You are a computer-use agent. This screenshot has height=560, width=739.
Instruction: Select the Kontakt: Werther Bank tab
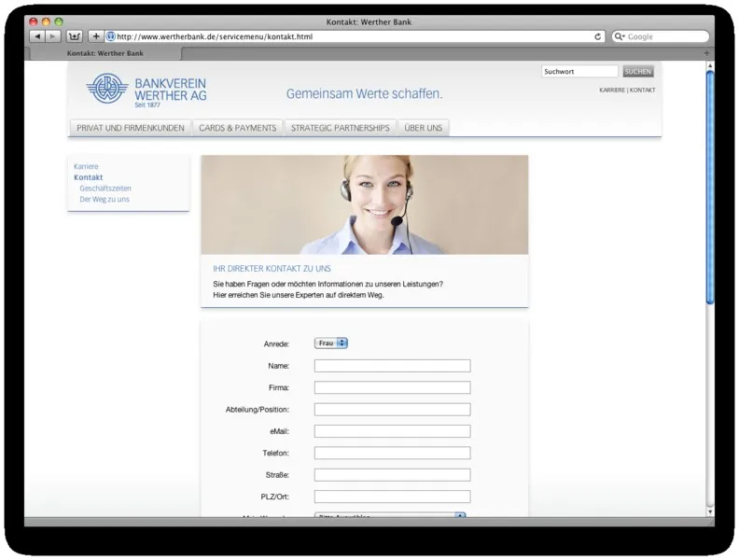(105, 53)
